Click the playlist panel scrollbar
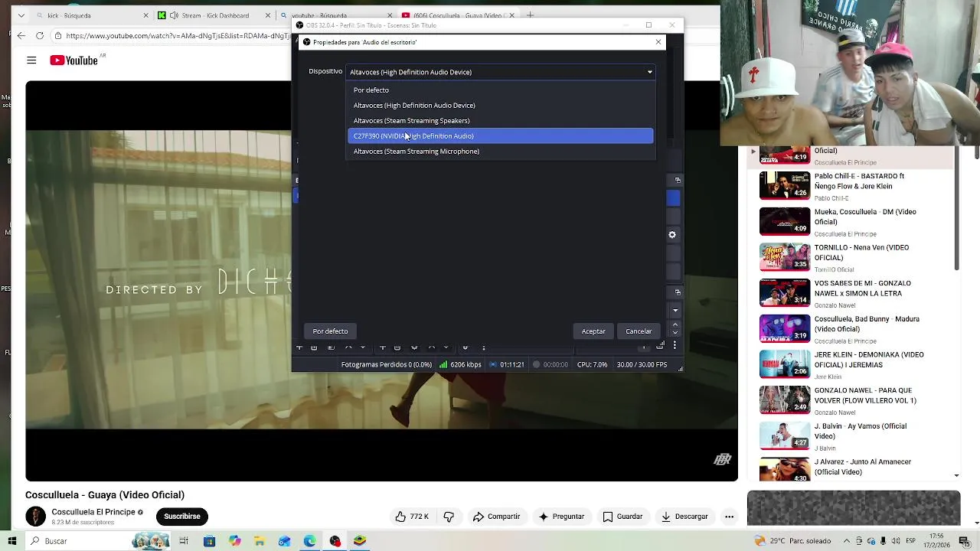The height and width of the screenshot is (551, 980). pyautogui.click(x=956, y=208)
